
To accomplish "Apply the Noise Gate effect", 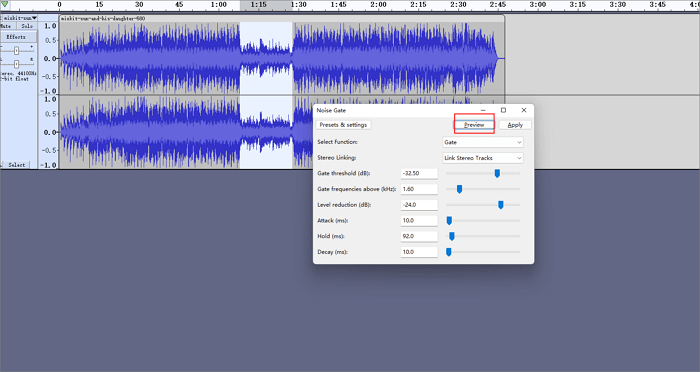I will 515,125.
